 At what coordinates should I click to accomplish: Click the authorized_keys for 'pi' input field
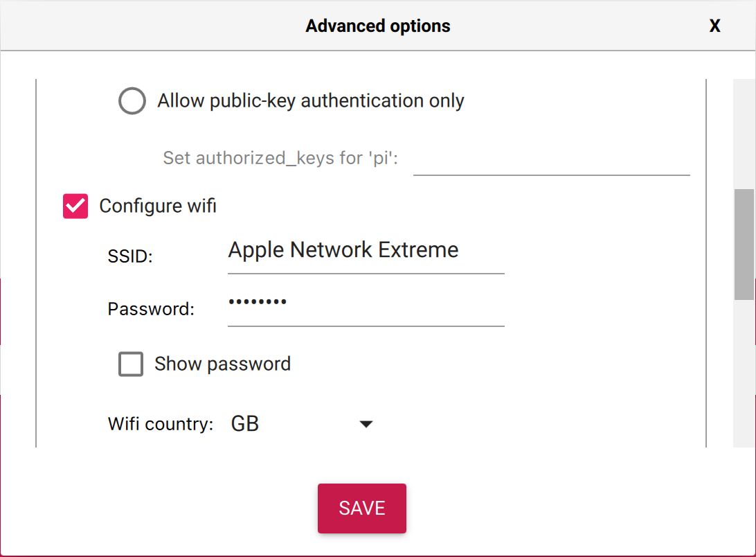click(x=552, y=159)
